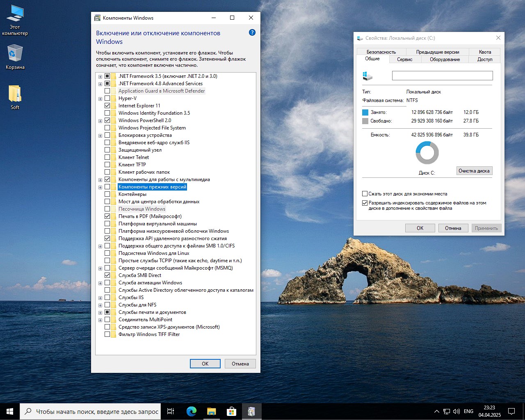Open the Recycle Bin desktop icon
This screenshot has width=525, height=420.
pos(15,54)
